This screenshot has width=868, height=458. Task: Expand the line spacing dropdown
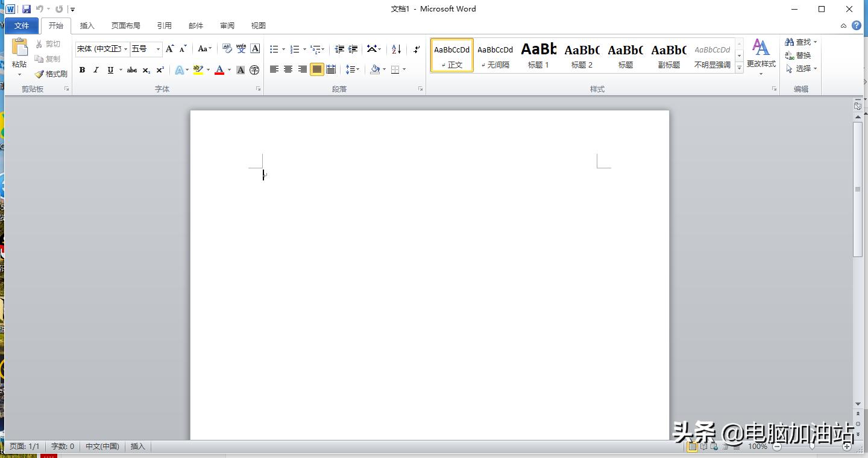357,69
